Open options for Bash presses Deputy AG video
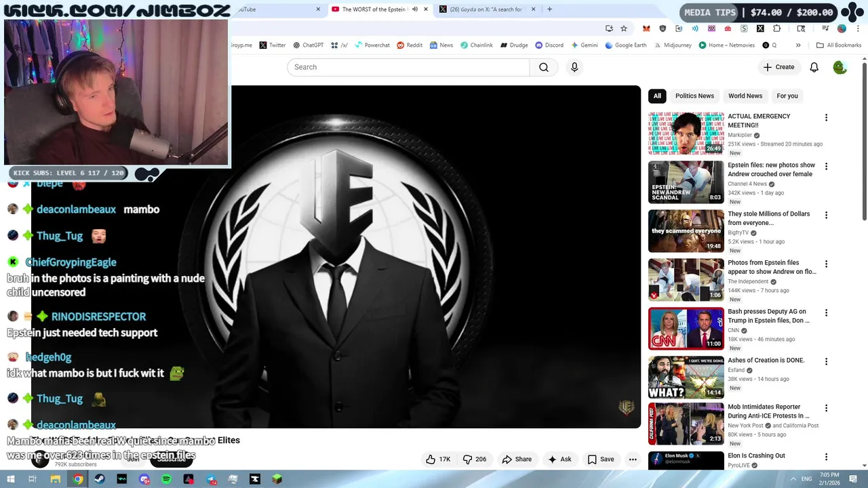Image resolution: width=868 pixels, height=488 pixels. pyautogui.click(x=826, y=313)
